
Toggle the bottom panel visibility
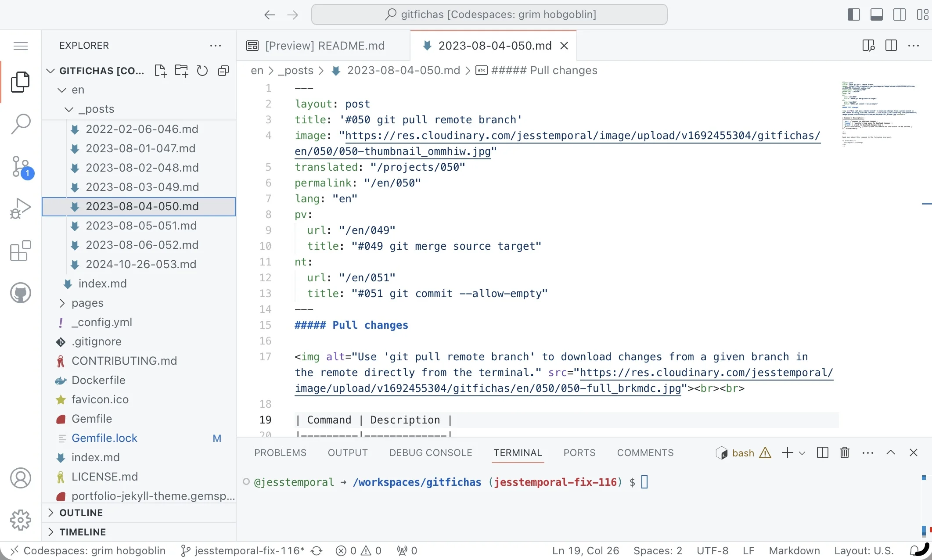(876, 14)
